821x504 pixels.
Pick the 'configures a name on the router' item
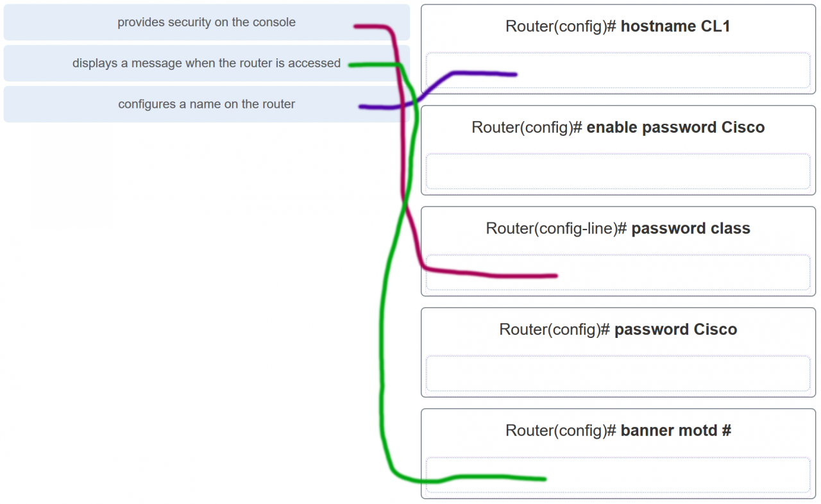[x=206, y=105]
